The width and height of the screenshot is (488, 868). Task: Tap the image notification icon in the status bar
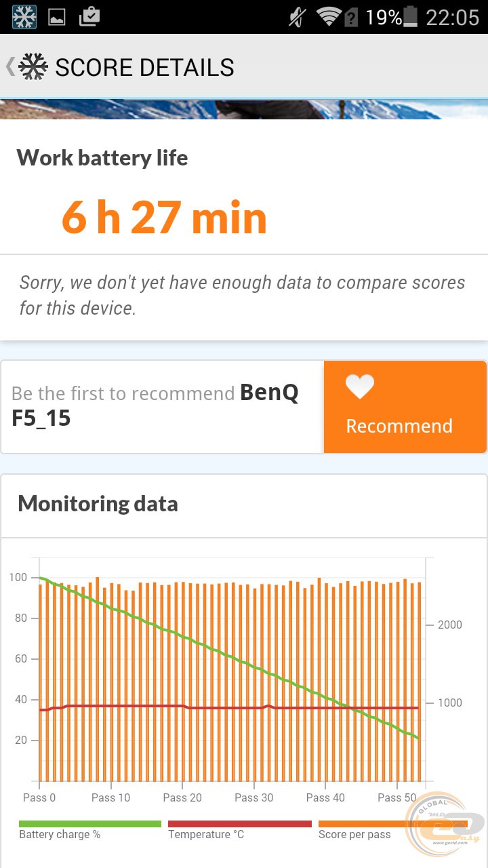point(57,17)
